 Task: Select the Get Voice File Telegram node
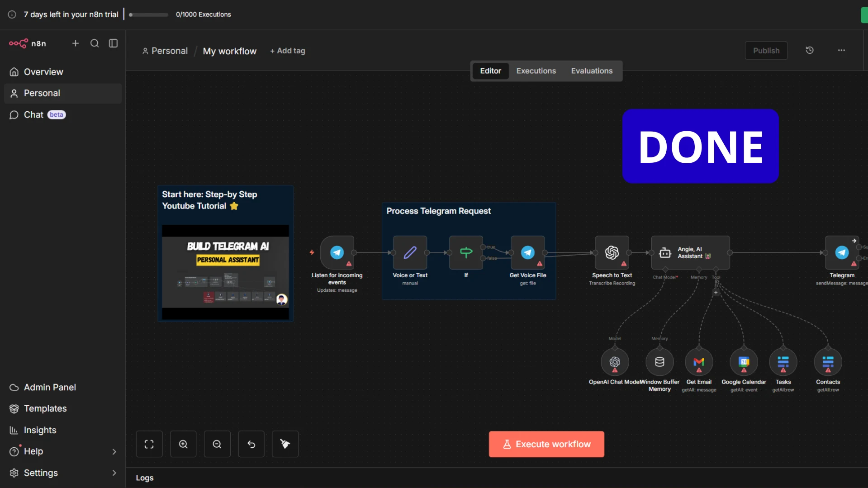tap(528, 253)
